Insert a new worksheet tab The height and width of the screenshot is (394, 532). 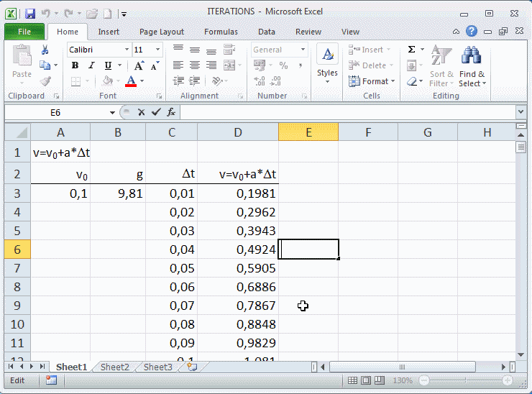tap(192, 367)
